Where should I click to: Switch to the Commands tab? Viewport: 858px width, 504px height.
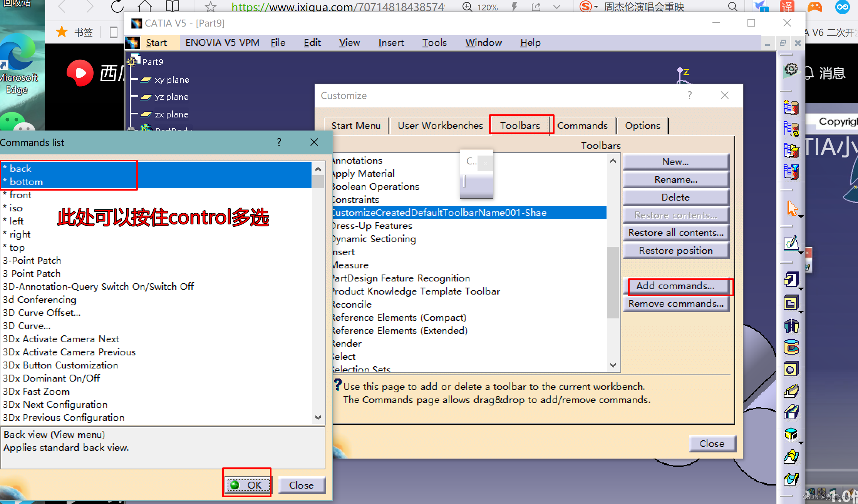582,126
